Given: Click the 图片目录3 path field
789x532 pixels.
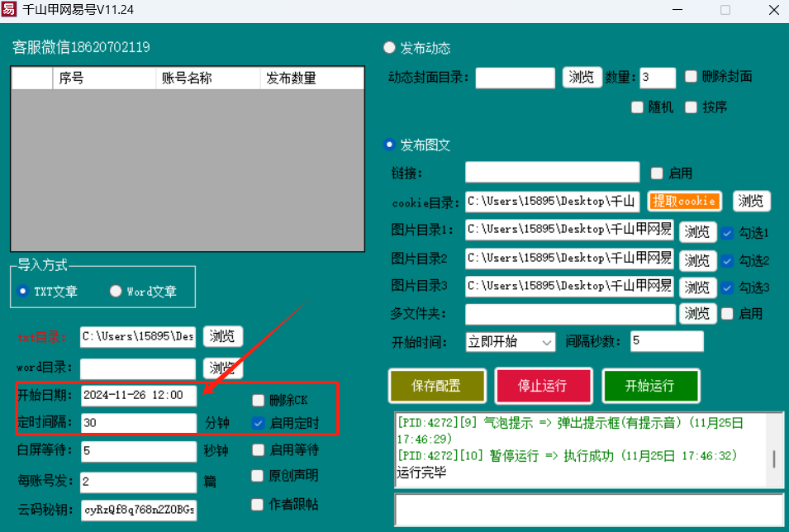Looking at the screenshot, I should pos(569,287).
